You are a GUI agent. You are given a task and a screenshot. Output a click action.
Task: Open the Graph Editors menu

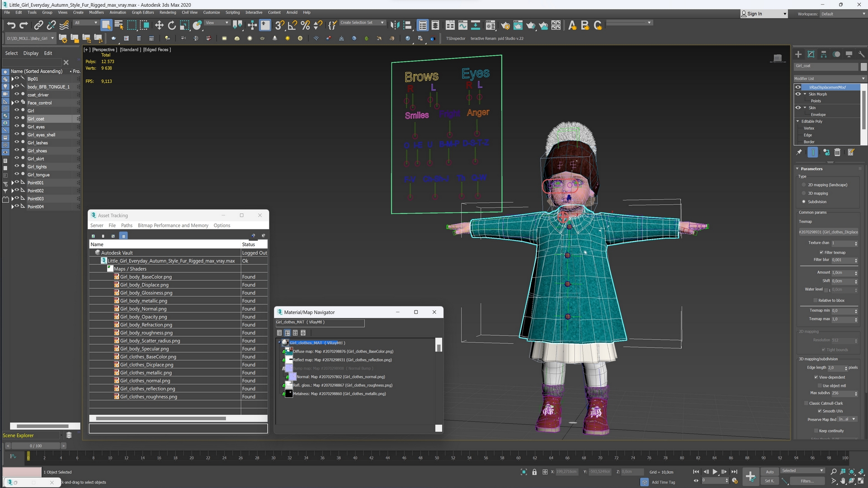click(x=143, y=12)
